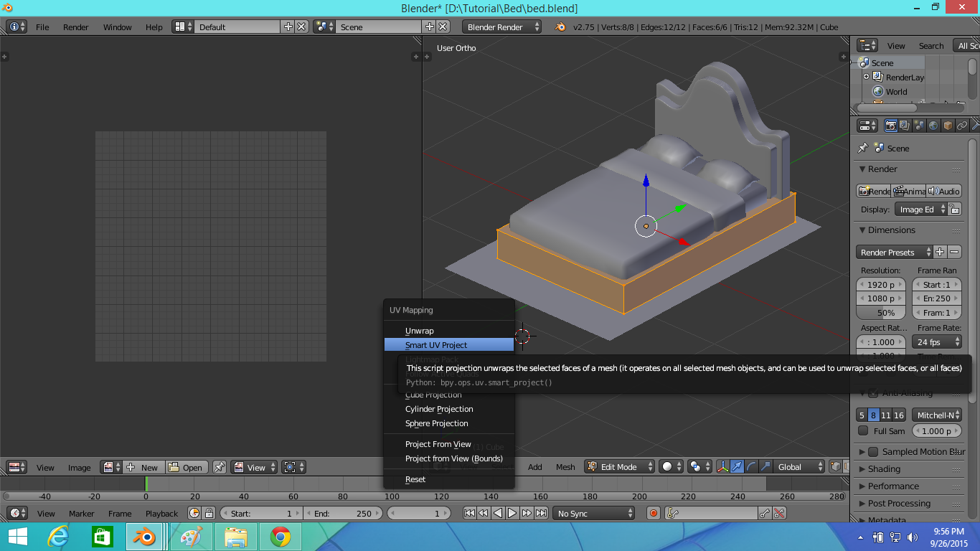The height and width of the screenshot is (551, 980).
Task: Choose Sphere Projection in UV Mapping
Action: click(x=449, y=423)
